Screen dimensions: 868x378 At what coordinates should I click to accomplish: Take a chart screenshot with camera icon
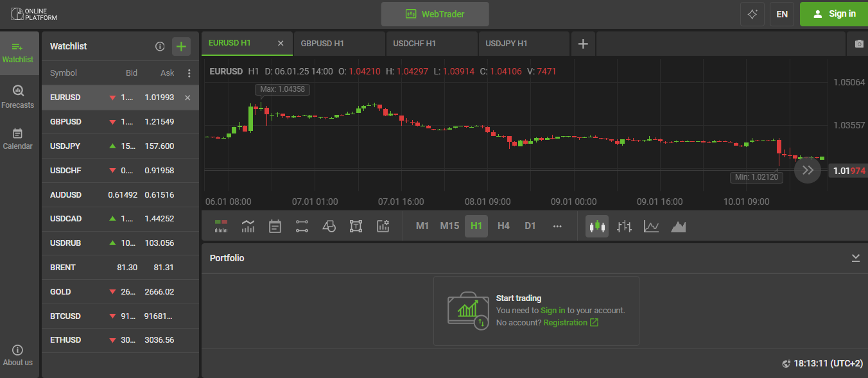(858, 44)
